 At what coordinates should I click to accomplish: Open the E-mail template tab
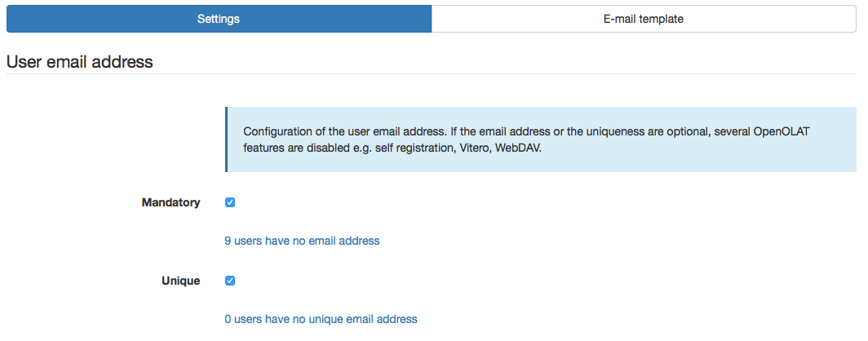pos(644,19)
